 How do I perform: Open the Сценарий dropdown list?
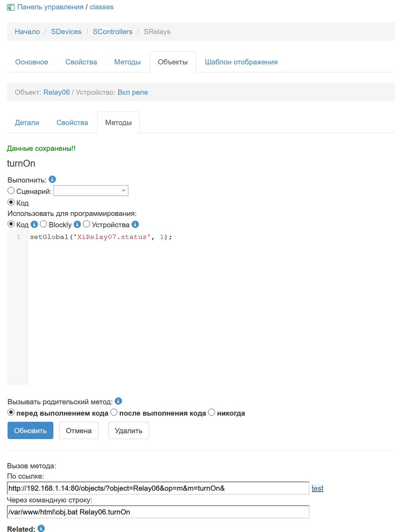tap(91, 190)
